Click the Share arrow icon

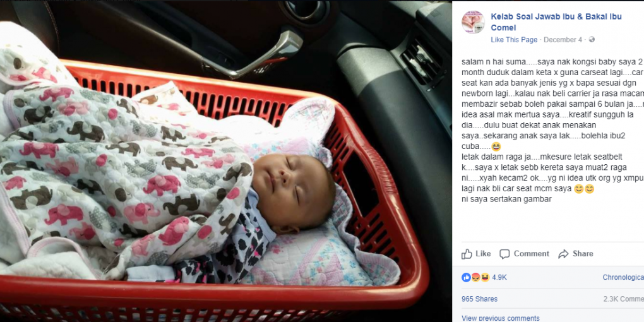(563, 254)
